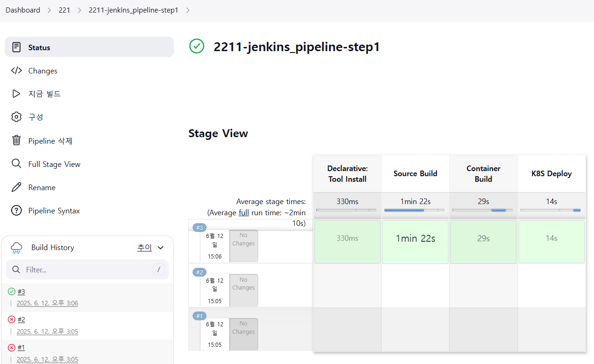The height and width of the screenshot is (364, 594).
Task: Focus the build Filter input field
Action: point(87,270)
